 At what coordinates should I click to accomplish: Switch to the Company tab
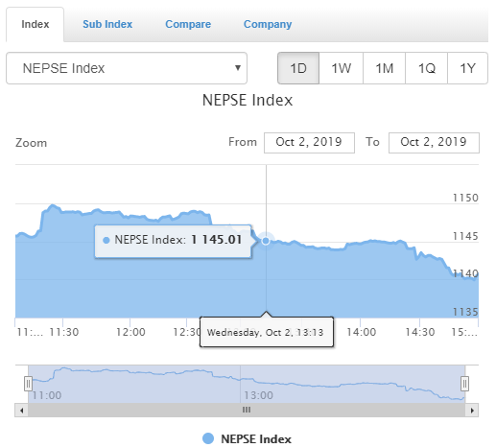coord(268,24)
